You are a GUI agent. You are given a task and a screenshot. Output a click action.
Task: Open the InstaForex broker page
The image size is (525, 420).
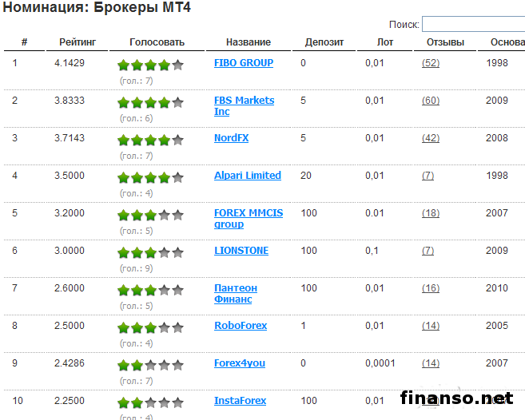[240, 401]
